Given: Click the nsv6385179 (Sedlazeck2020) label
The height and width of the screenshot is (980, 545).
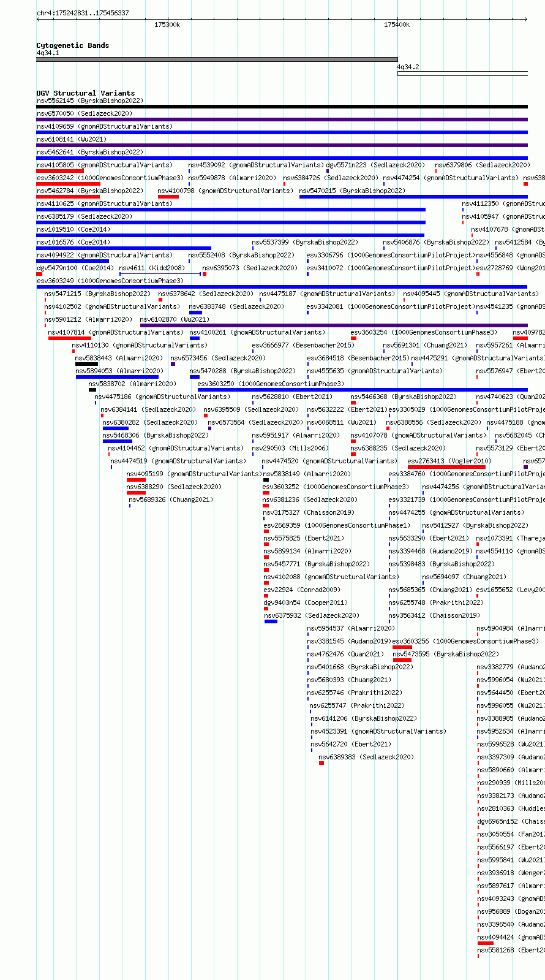Looking at the screenshot, I should [85, 216].
